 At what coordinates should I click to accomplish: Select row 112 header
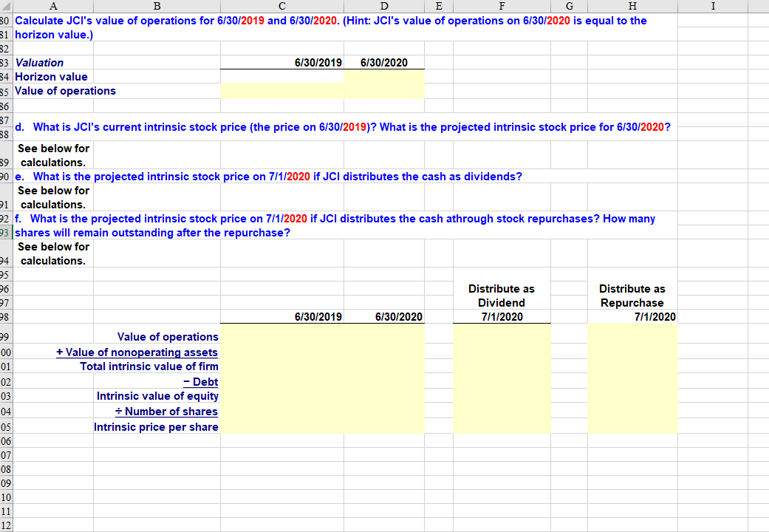(x=5, y=525)
